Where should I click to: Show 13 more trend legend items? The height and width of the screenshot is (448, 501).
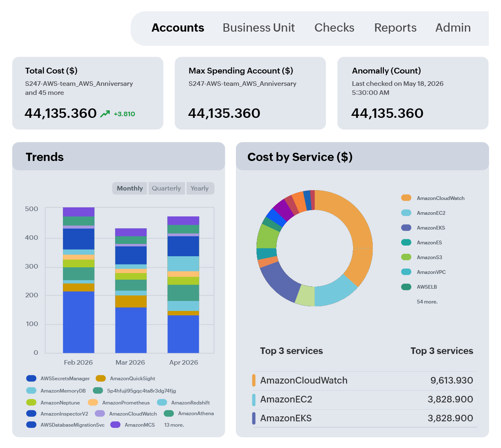pos(174,425)
